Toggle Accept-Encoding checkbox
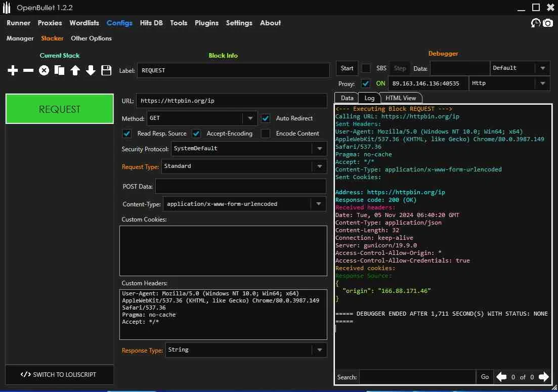The width and height of the screenshot is (558, 392). (x=196, y=134)
